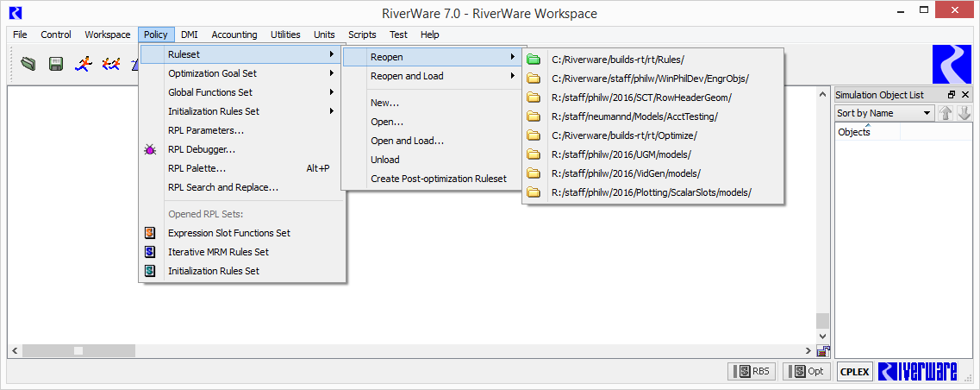Click folder icon beside SCT/RowHeaderGeom path
Screen dimensions: 980x390
pyautogui.click(x=534, y=97)
